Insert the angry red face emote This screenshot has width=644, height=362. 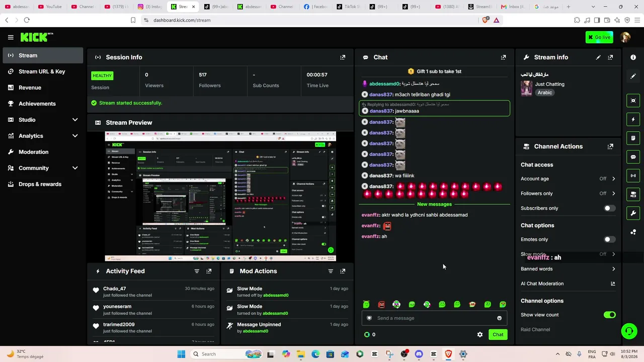381,305
